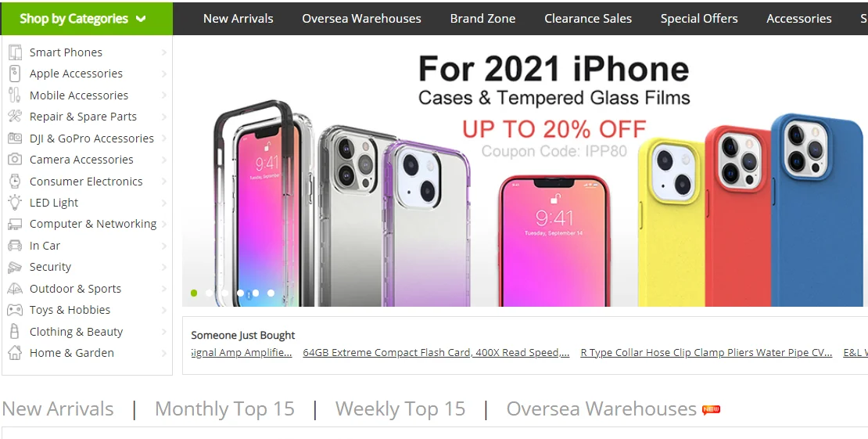Image resolution: width=868 pixels, height=439 pixels.
Task: Select the last banner carousel dot
Action: (x=271, y=293)
